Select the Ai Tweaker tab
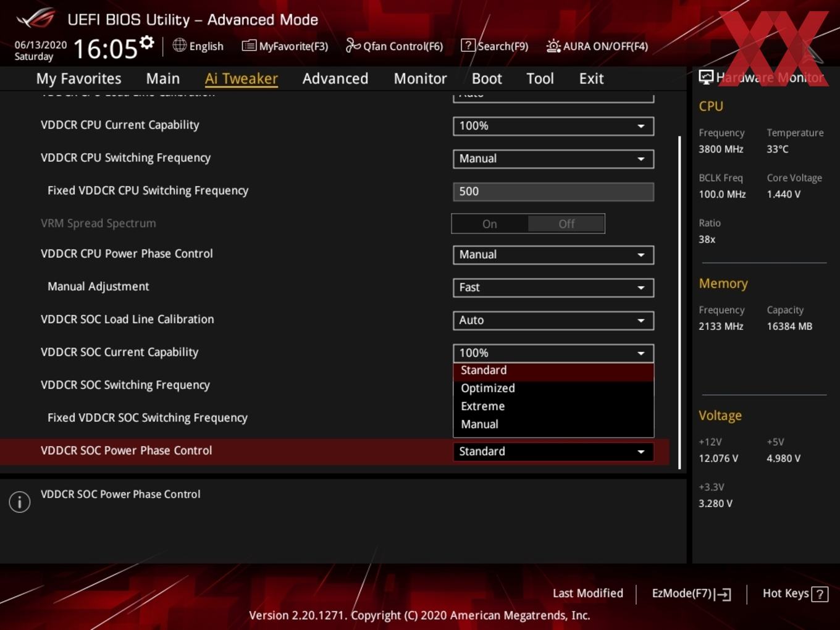Image resolution: width=840 pixels, height=630 pixels. point(241,78)
